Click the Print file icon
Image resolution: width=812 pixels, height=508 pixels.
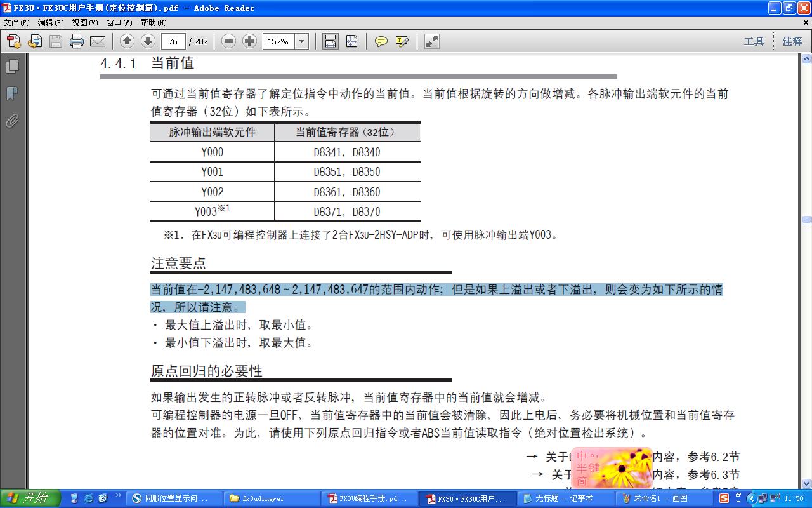77,41
